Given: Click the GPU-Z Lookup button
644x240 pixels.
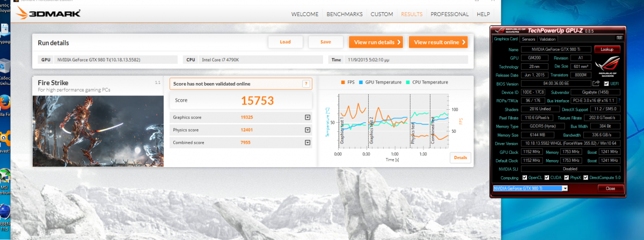Looking at the screenshot, I should [x=607, y=49].
